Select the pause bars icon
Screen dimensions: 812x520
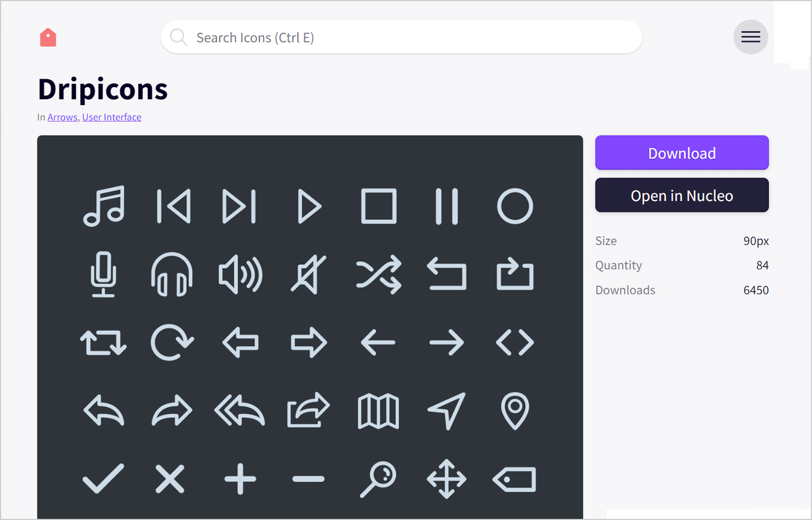click(x=447, y=206)
